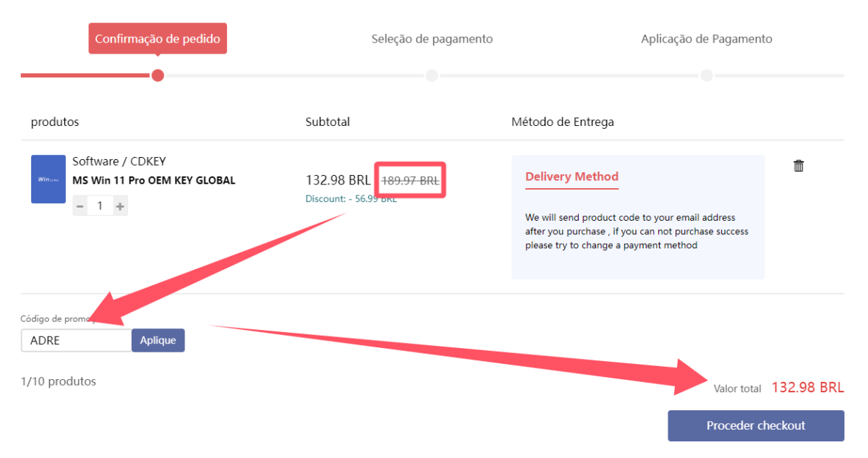Click the Aplicação de Pagamento progress dot

(706, 75)
